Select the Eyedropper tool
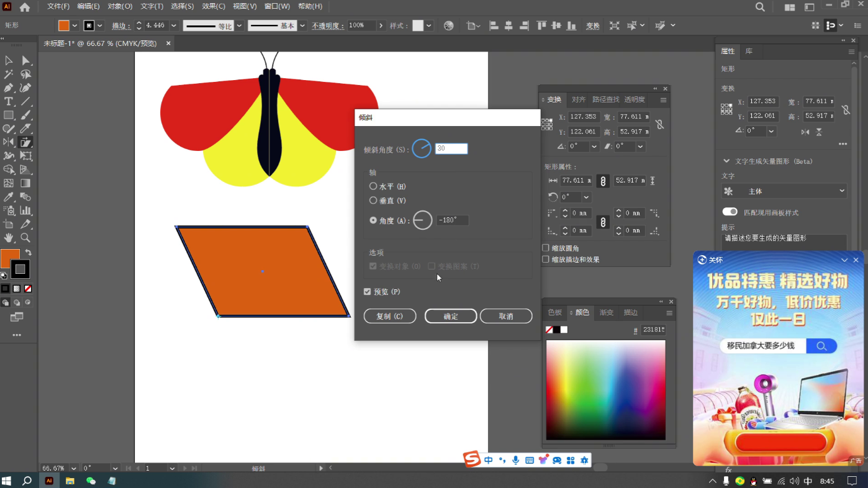The height and width of the screenshot is (488, 868). (x=9, y=197)
